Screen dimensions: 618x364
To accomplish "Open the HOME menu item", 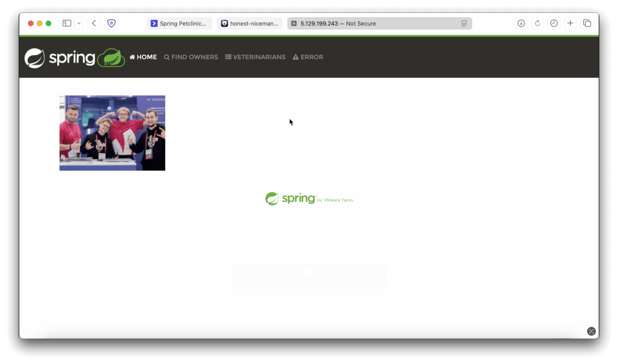I will [143, 57].
